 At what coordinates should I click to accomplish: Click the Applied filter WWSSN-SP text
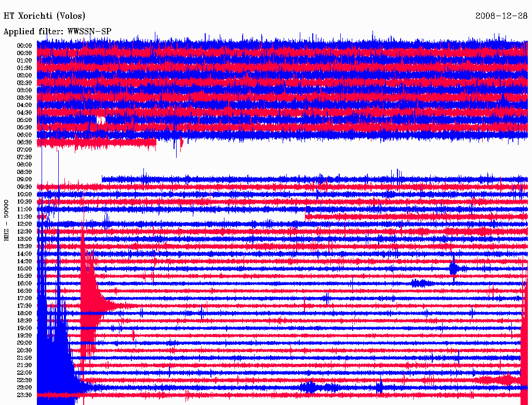(x=57, y=32)
